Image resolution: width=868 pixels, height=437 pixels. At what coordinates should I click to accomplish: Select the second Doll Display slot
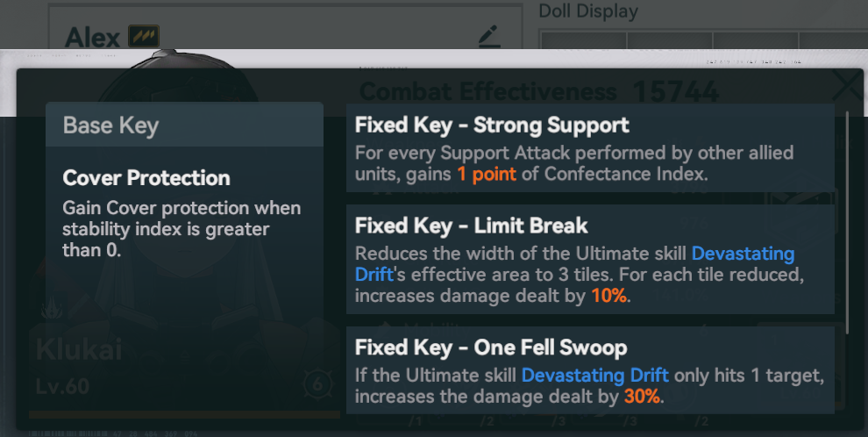coord(669,39)
